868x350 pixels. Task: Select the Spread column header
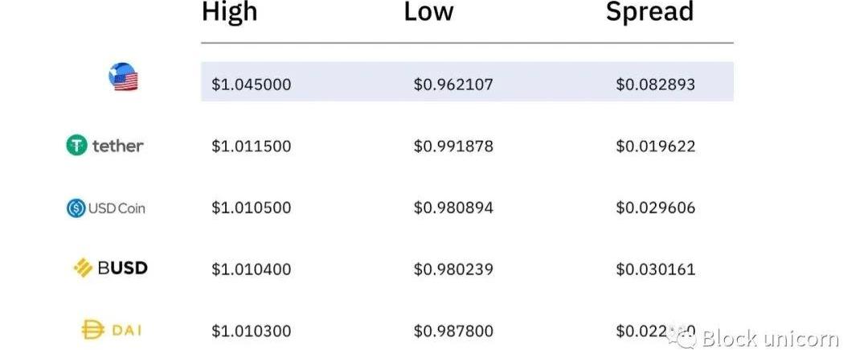pos(649,12)
